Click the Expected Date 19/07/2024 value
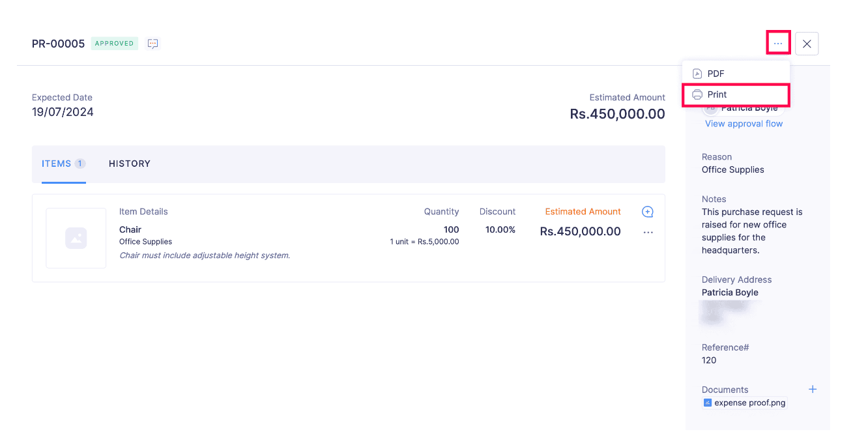The height and width of the screenshot is (447, 868). (x=63, y=112)
